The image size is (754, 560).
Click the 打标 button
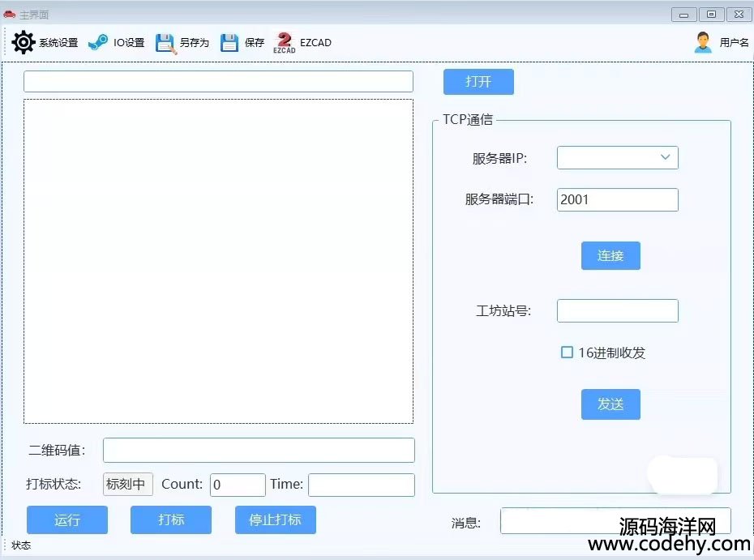point(171,519)
